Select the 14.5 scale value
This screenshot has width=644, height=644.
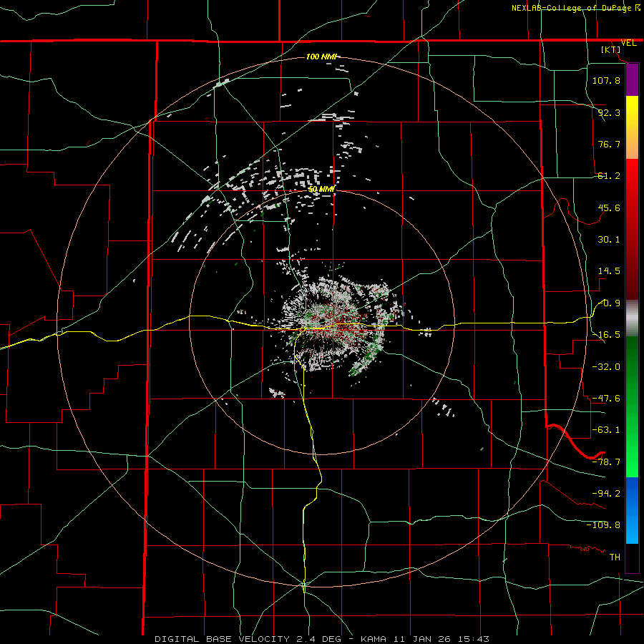pyautogui.click(x=609, y=271)
